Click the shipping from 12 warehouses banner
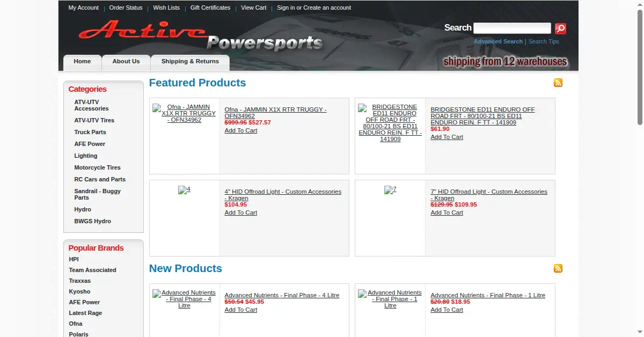Viewport: 644px width, 337px height. (x=505, y=62)
